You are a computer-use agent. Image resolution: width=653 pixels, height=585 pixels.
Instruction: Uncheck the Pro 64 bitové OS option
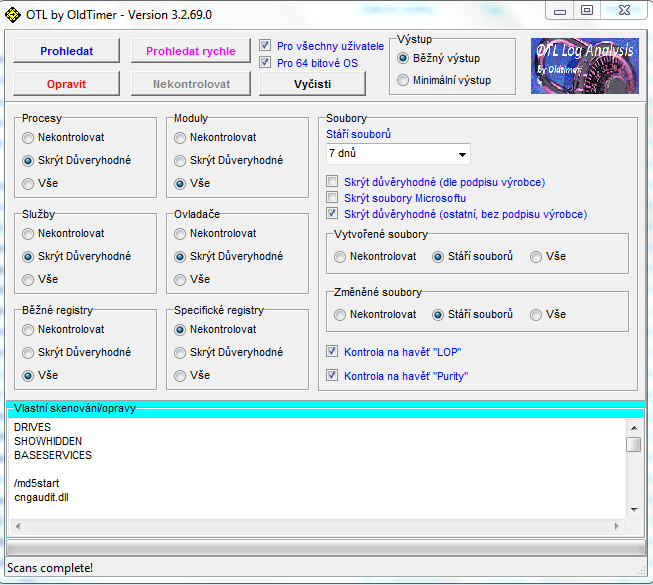click(x=265, y=63)
